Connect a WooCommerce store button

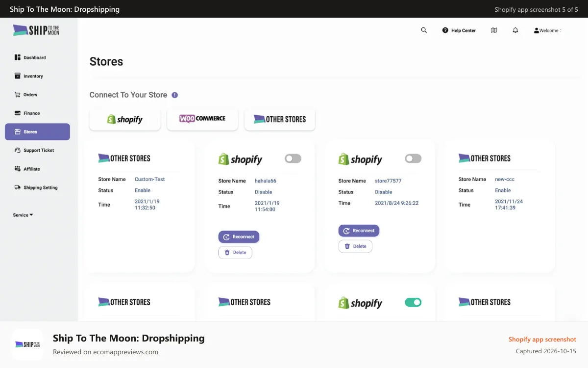202,119
